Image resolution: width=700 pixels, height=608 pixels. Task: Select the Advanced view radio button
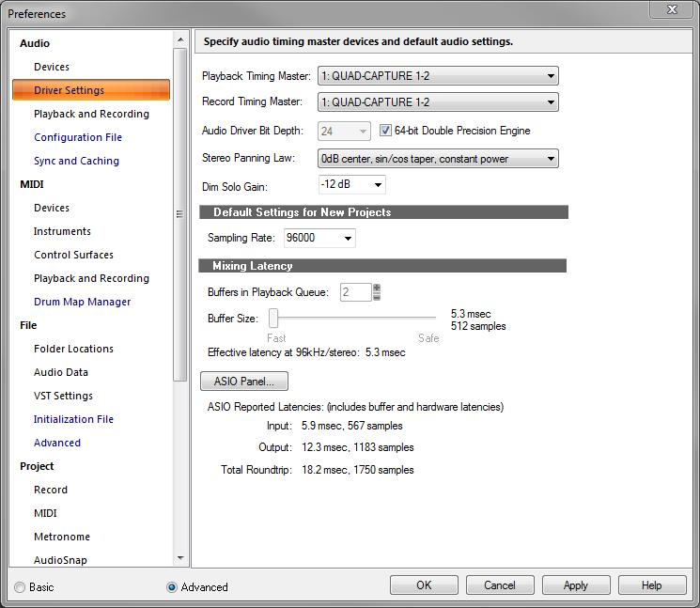coord(172,586)
